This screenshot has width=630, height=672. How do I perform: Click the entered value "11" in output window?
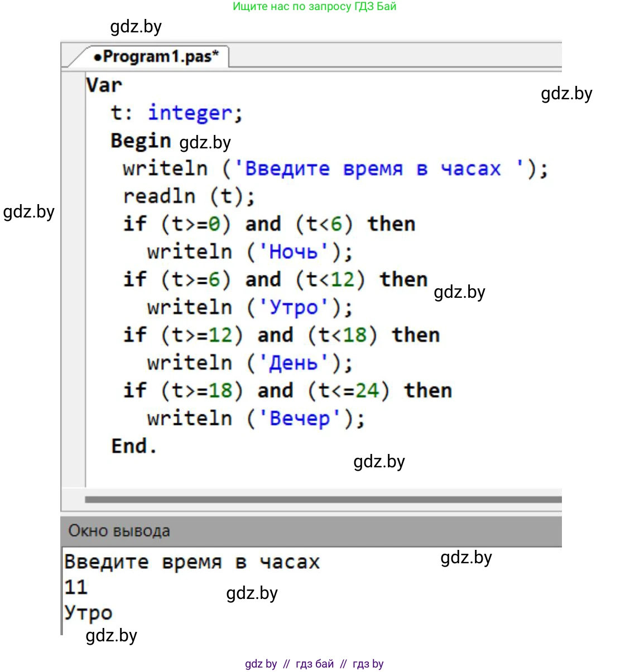pos(76,587)
